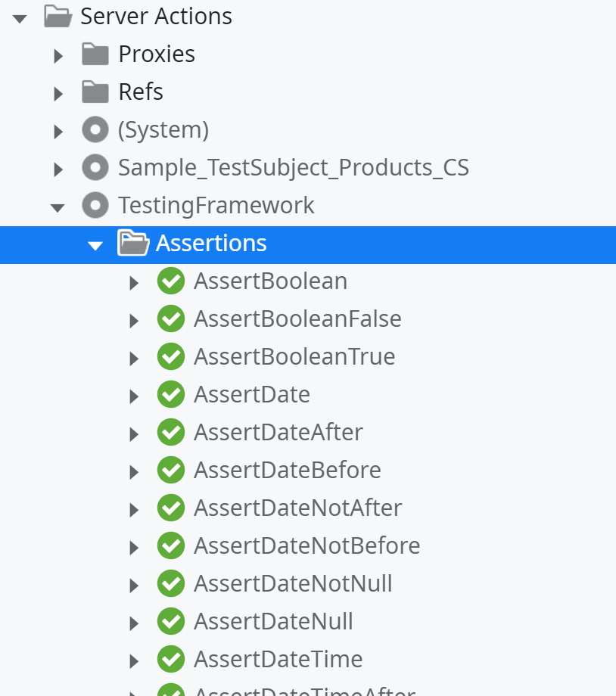Select the AssertDateNotAfter action
The width and height of the screenshot is (616, 696).
(x=297, y=508)
